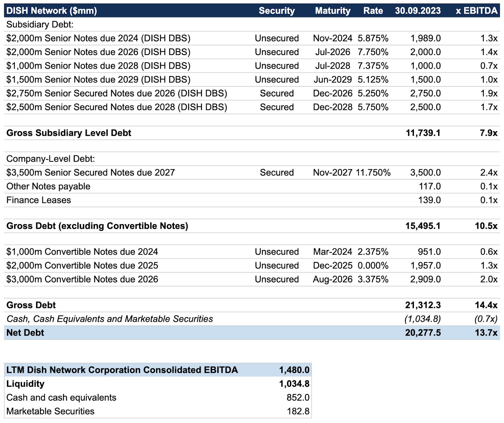The width and height of the screenshot is (504, 423).
Task: Click the 'DISH Network ($mm)' header cell
Action: [x=52, y=11]
